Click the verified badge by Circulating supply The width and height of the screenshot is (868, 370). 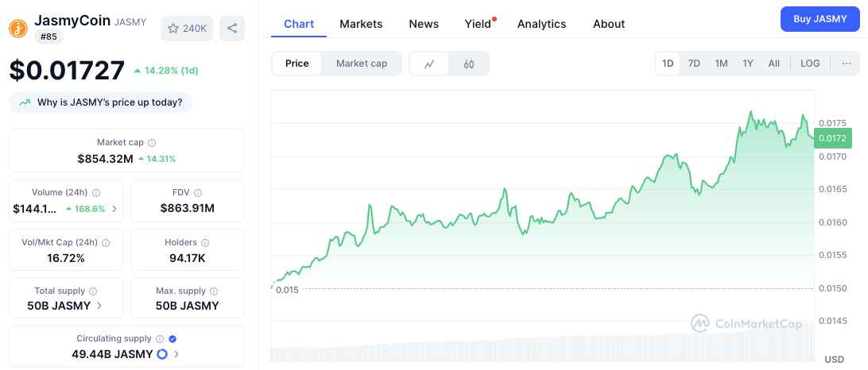point(172,339)
